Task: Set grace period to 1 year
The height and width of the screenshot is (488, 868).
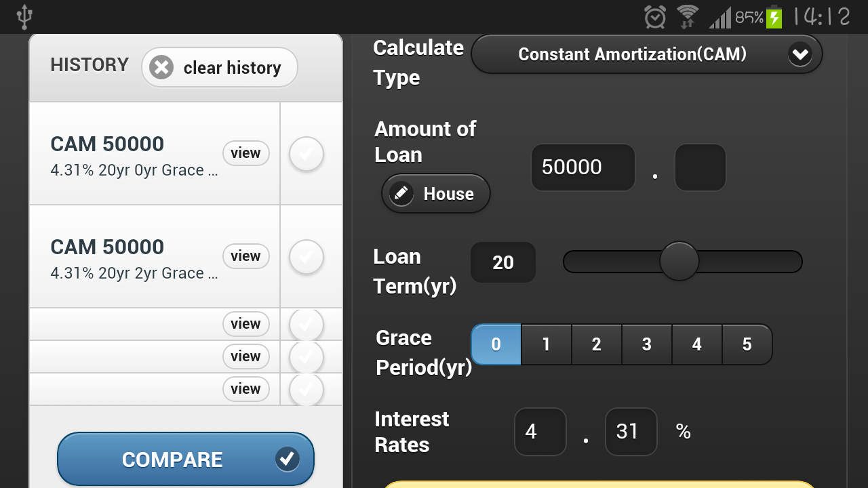Action: coord(546,344)
